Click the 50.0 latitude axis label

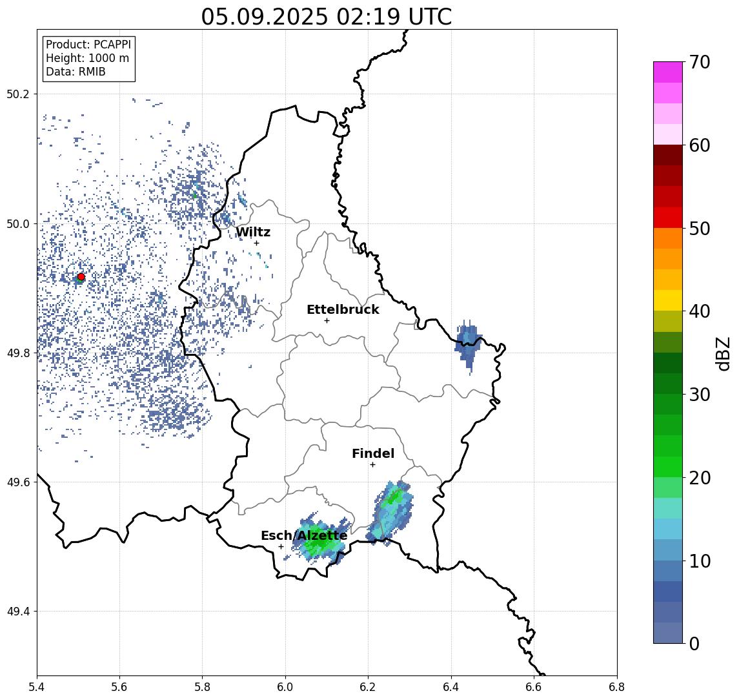pyautogui.click(x=18, y=223)
